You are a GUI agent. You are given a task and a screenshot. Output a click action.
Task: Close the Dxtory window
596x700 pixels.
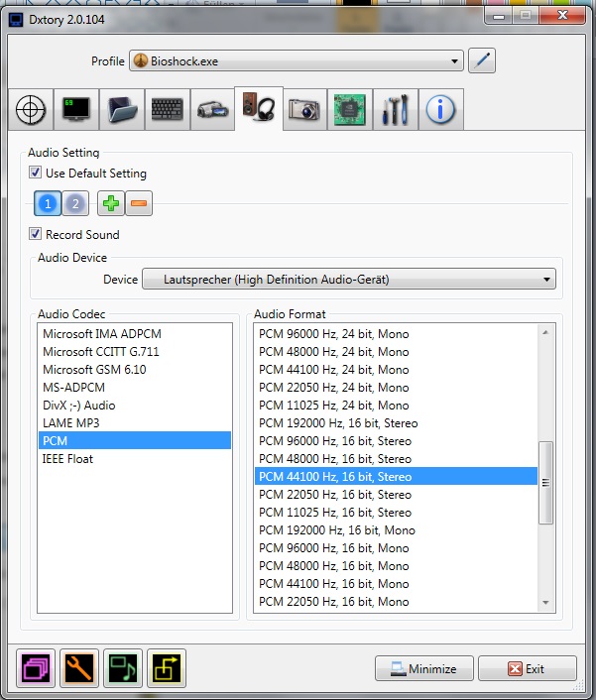tap(562, 16)
